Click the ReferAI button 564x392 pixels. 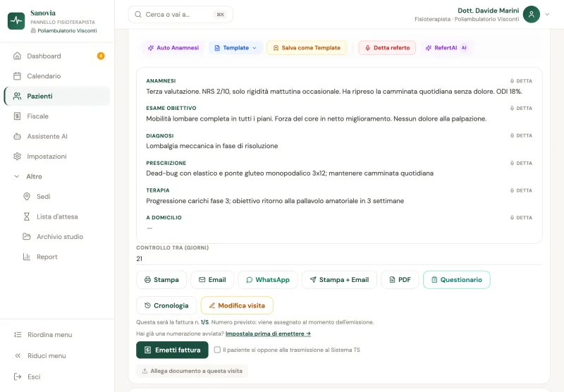pos(446,48)
